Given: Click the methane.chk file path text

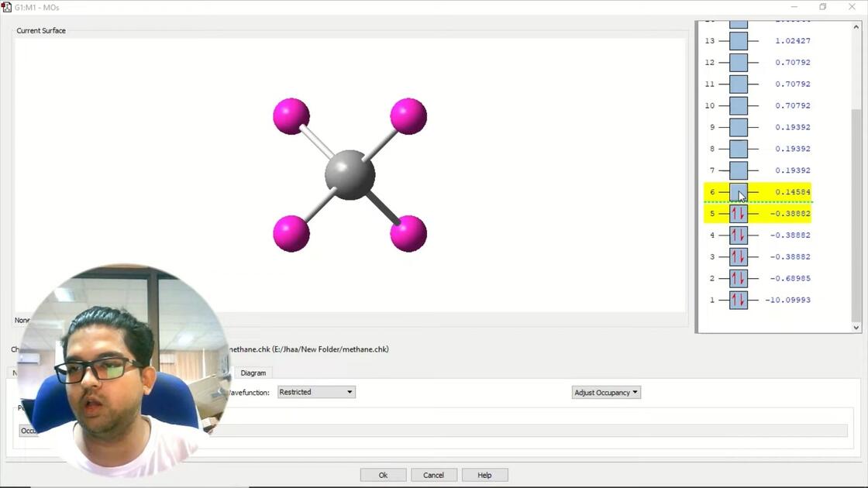Looking at the screenshot, I should pyautogui.click(x=309, y=349).
